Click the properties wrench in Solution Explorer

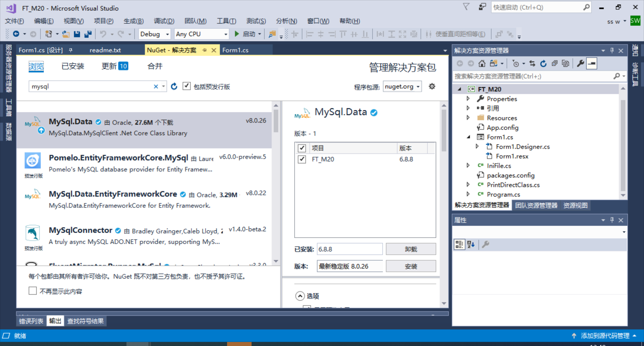(x=580, y=63)
